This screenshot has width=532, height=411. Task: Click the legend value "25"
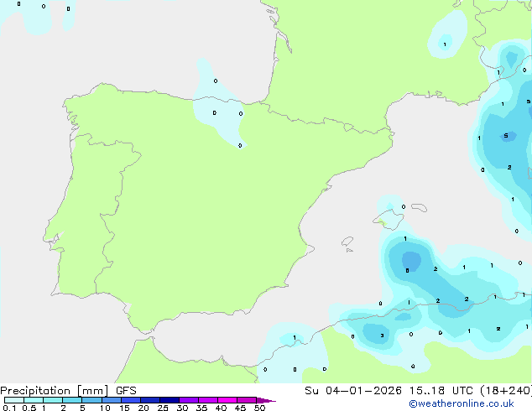(163, 408)
